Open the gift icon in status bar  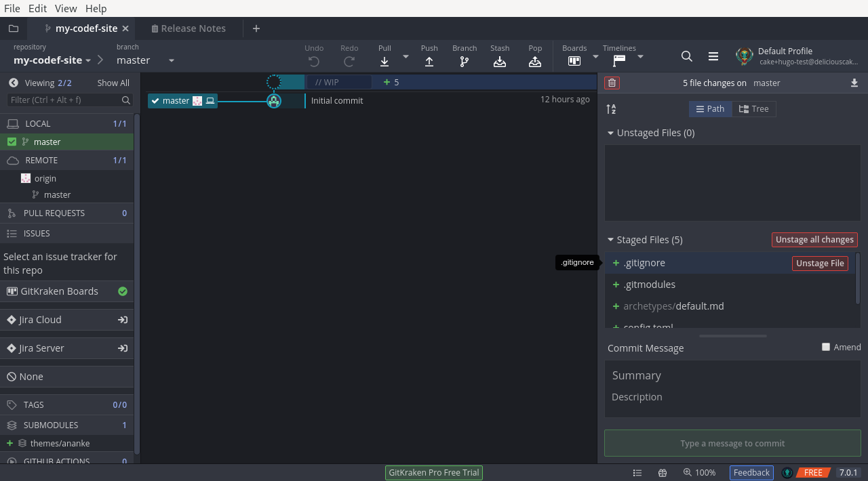(x=663, y=473)
